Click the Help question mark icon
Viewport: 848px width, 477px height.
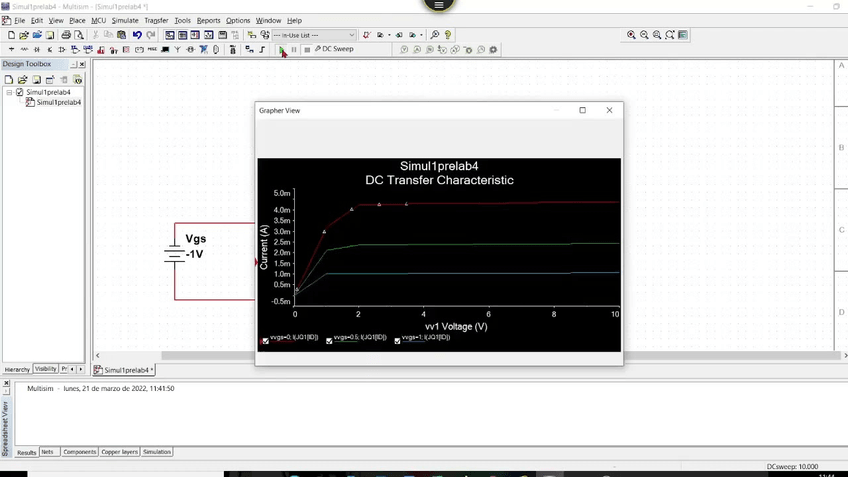click(x=448, y=35)
